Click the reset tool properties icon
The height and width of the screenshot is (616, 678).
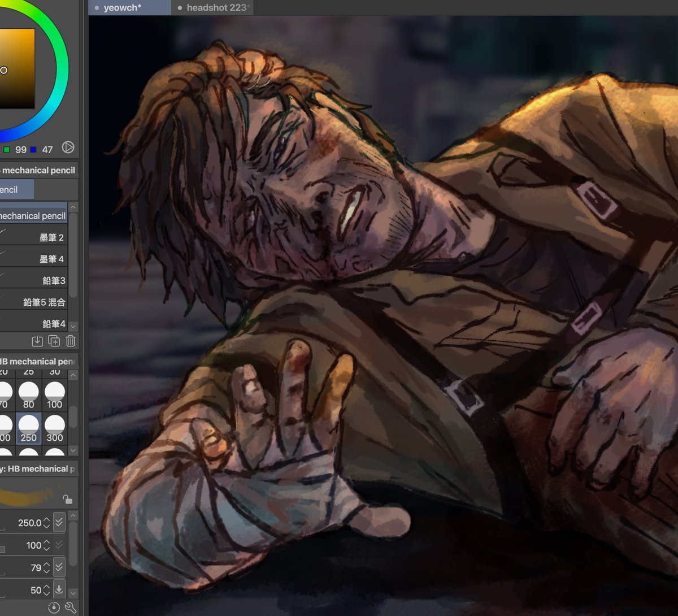54,608
